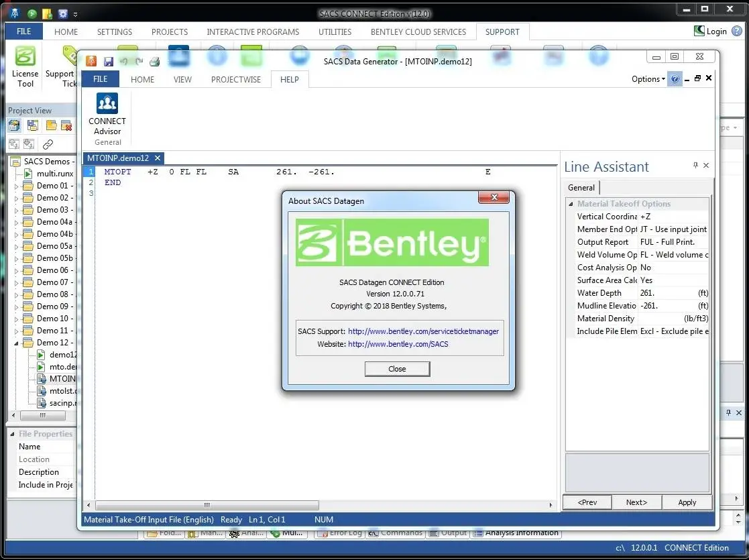Expand the Demo 01 folder

tap(16, 186)
